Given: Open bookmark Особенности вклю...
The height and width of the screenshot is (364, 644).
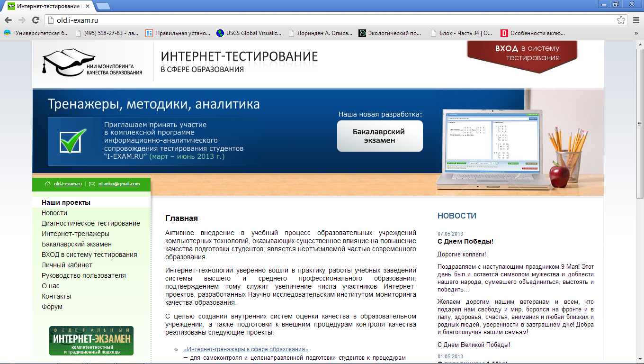Looking at the screenshot, I should click(x=533, y=33).
